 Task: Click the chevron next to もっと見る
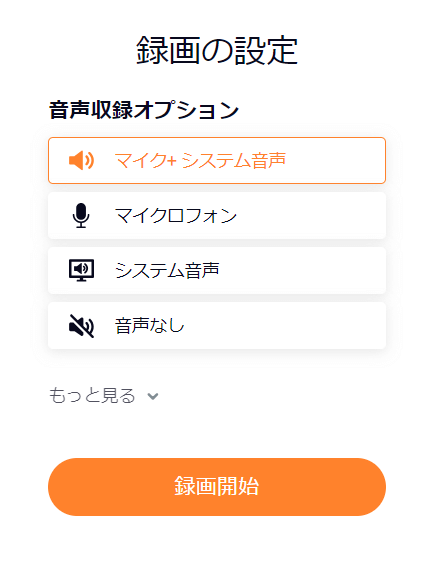[153, 396]
